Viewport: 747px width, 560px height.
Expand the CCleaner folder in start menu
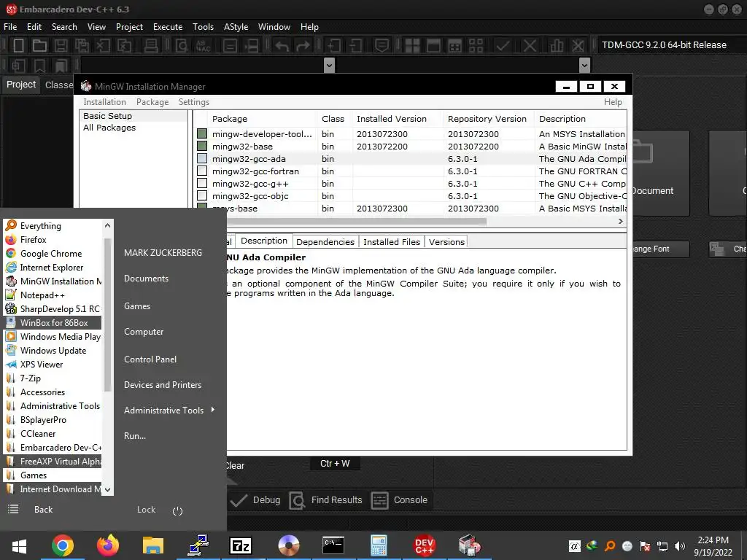[38, 434]
